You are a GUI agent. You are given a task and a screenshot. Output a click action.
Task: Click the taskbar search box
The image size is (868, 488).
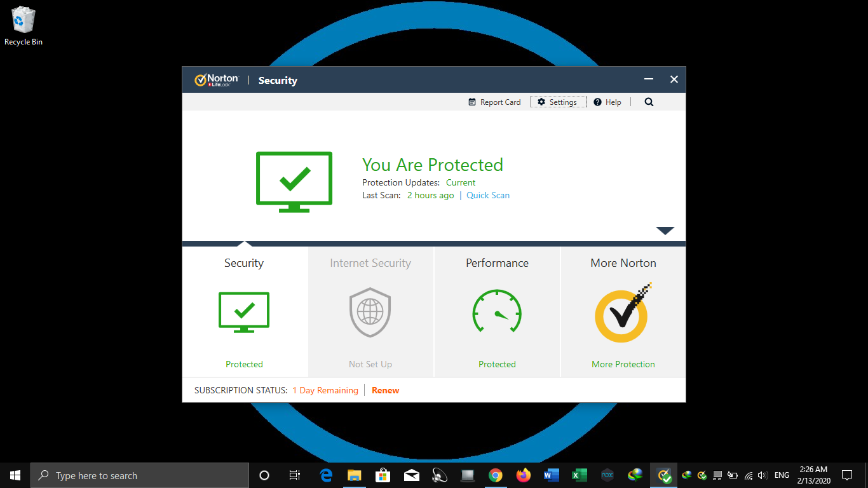click(140, 475)
